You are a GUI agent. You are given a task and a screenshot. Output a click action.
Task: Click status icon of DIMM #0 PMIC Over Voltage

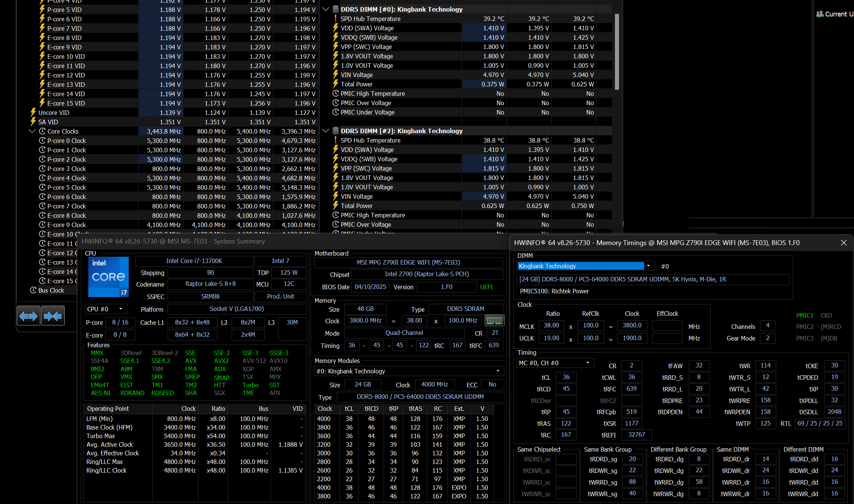point(336,103)
